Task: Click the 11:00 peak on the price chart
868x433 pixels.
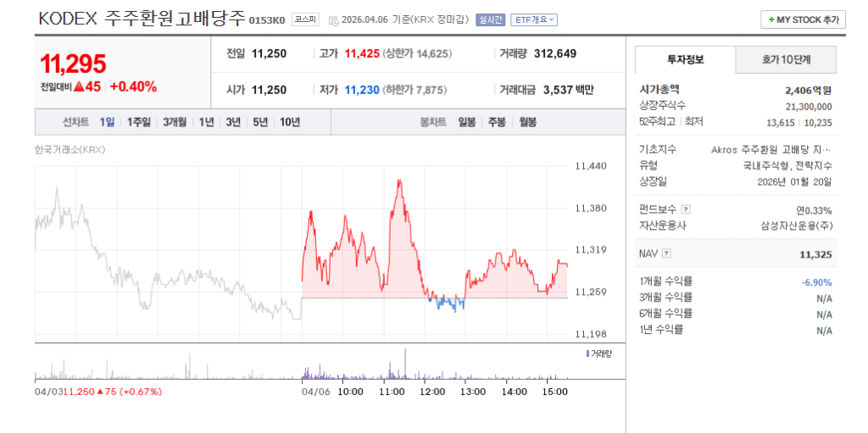Action: (398, 182)
